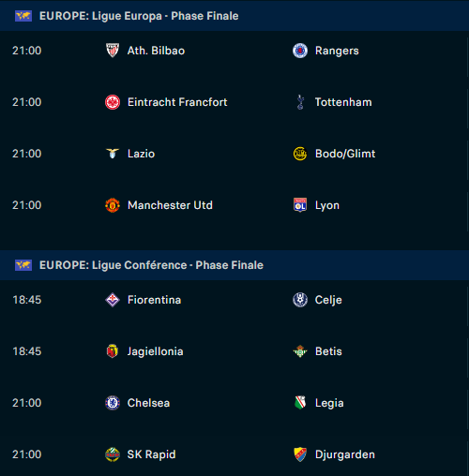Click the Djurgarden shield crest
The image size is (469, 476).
[x=300, y=454]
